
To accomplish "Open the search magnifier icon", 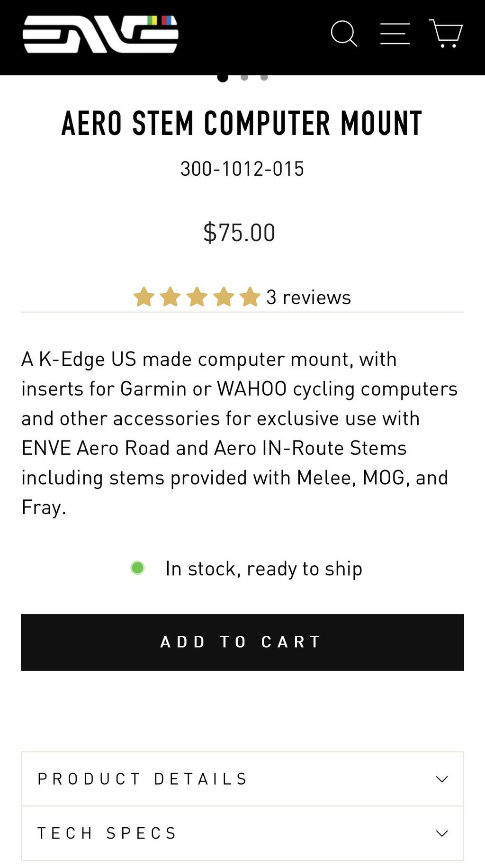I will click(x=344, y=34).
